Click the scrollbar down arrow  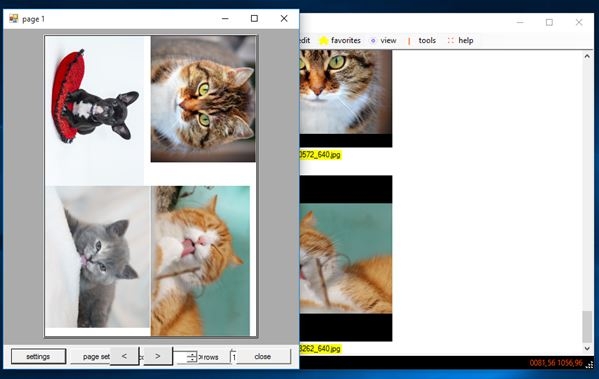coord(587,348)
